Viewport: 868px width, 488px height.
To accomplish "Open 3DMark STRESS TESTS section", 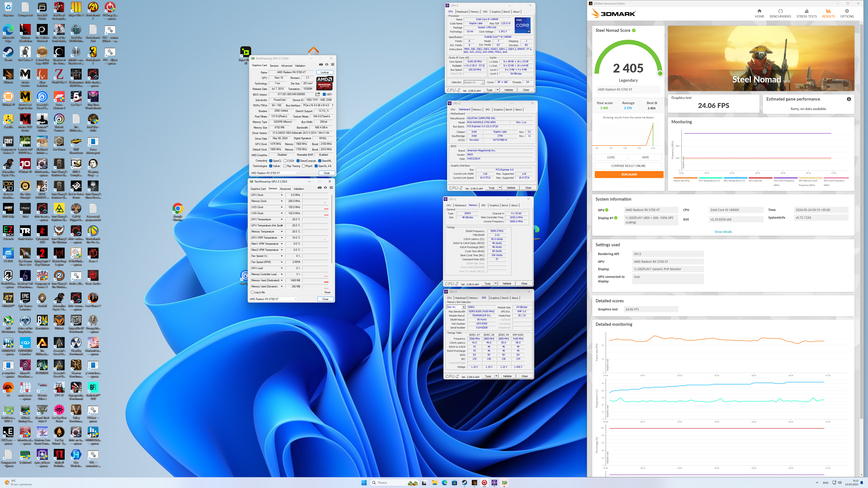I will pos(806,14).
